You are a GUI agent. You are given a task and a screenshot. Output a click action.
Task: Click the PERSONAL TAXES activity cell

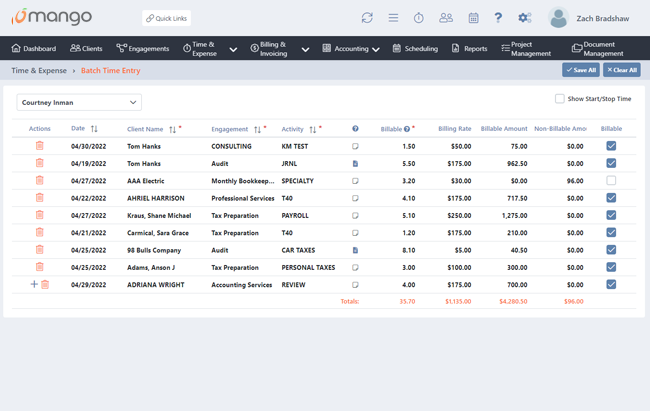pyautogui.click(x=308, y=268)
